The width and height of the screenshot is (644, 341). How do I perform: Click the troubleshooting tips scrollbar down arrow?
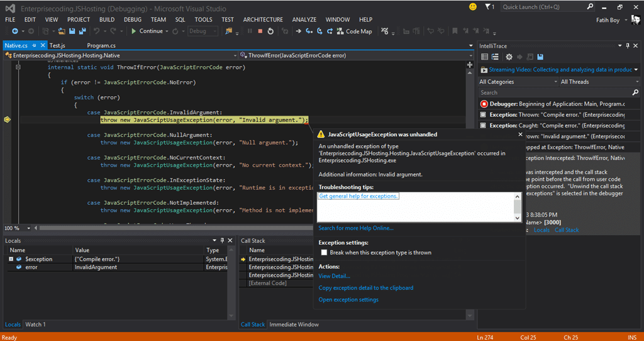click(518, 219)
